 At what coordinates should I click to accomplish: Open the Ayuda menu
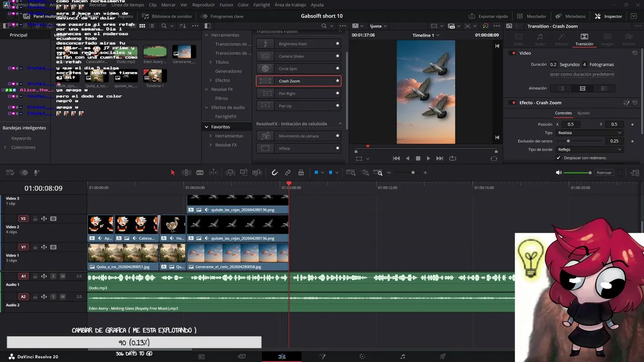(x=317, y=5)
